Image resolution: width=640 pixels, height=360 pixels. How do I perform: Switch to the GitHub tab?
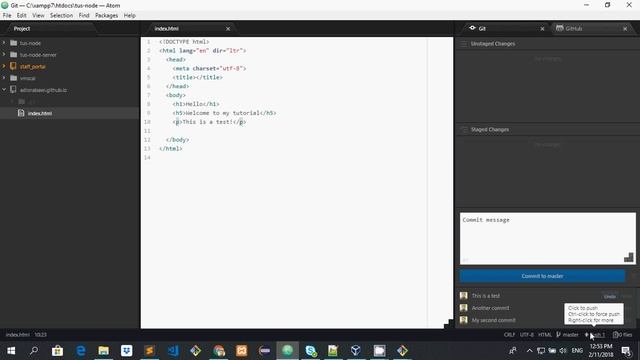(574, 29)
